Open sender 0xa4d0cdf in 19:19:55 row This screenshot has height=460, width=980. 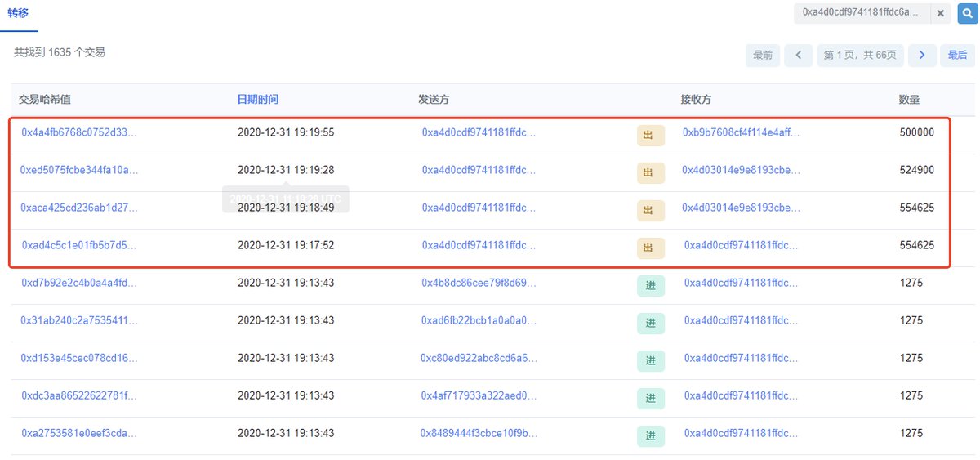479,132
